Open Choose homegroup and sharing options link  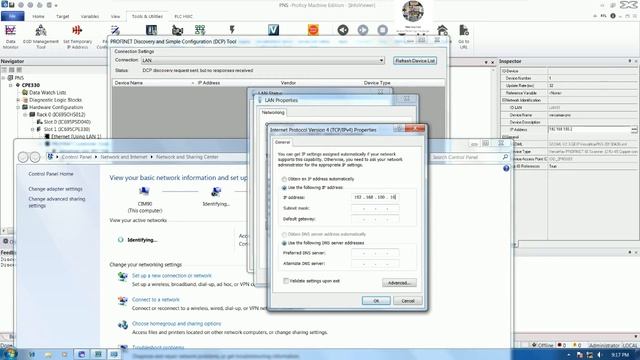coord(176,324)
